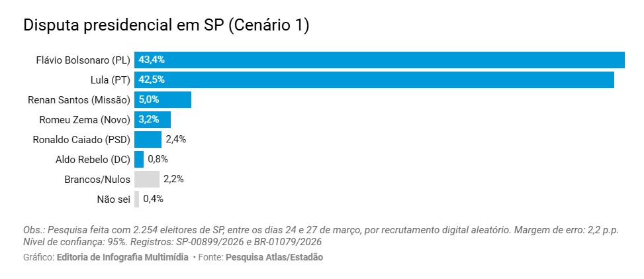Click the "Lula (PT)" name label

(110, 80)
